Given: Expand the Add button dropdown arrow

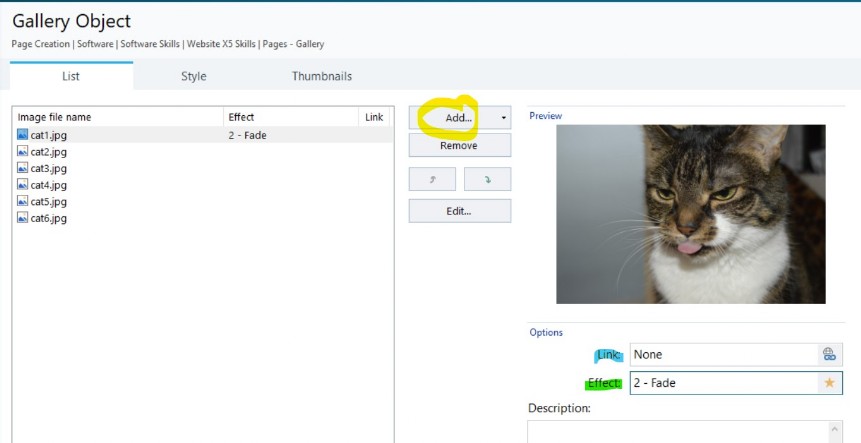Looking at the screenshot, I should (x=504, y=118).
